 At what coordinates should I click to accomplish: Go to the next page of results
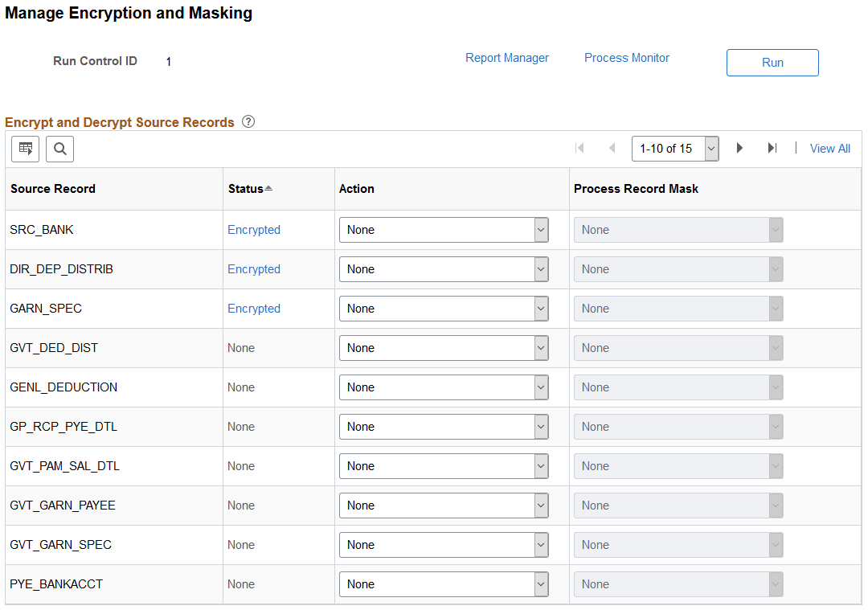point(739,148)
